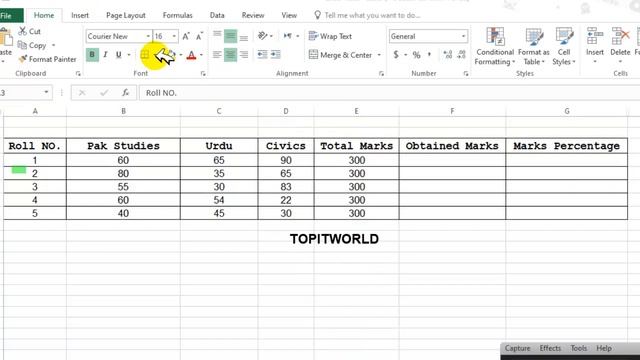Open Conditional Formatting menu

495,46
